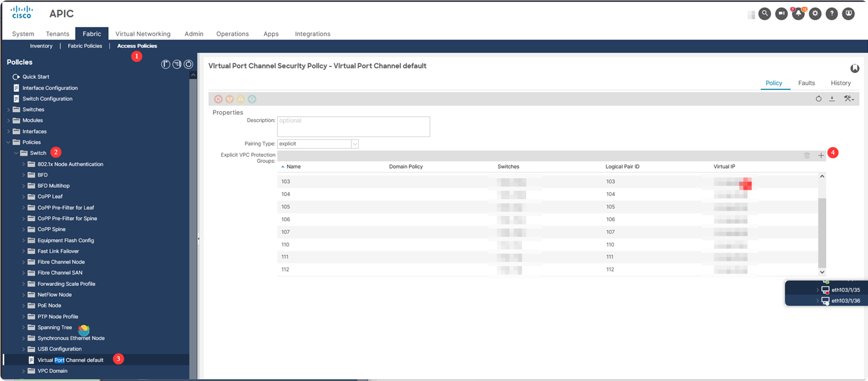Viewport: 868px width, 381px height.
Task: Select Virtual Port Channel default policy
Action: 71,360
